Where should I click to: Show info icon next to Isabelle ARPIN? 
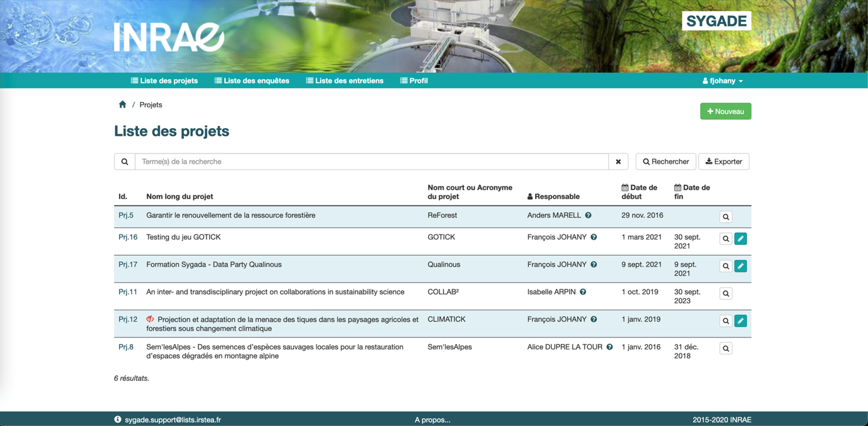pyautogui.click(x=583, y=292)
